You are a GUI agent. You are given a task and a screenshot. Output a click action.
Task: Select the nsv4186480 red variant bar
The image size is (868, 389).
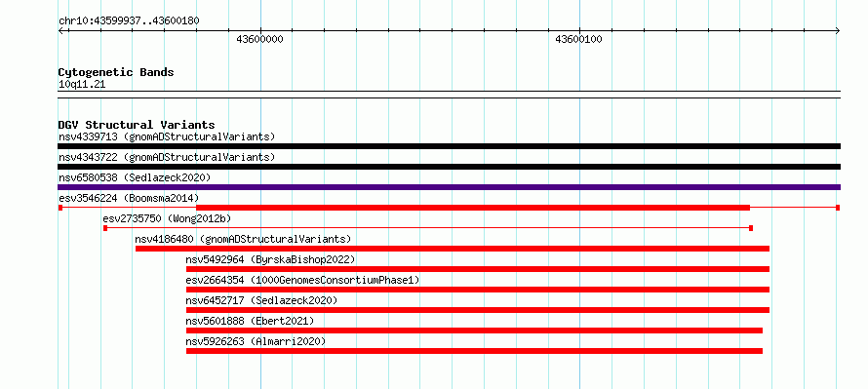[x=453, y=249]
